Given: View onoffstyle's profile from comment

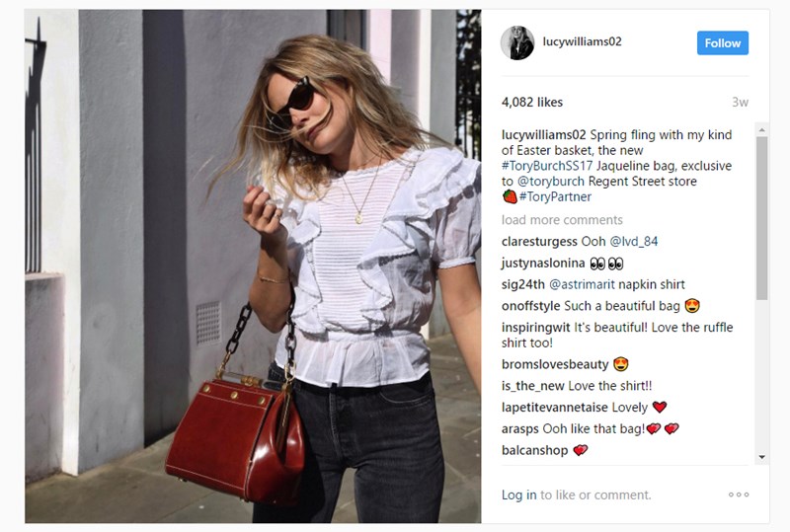Looking at the screenshot, I should [530, 306].
